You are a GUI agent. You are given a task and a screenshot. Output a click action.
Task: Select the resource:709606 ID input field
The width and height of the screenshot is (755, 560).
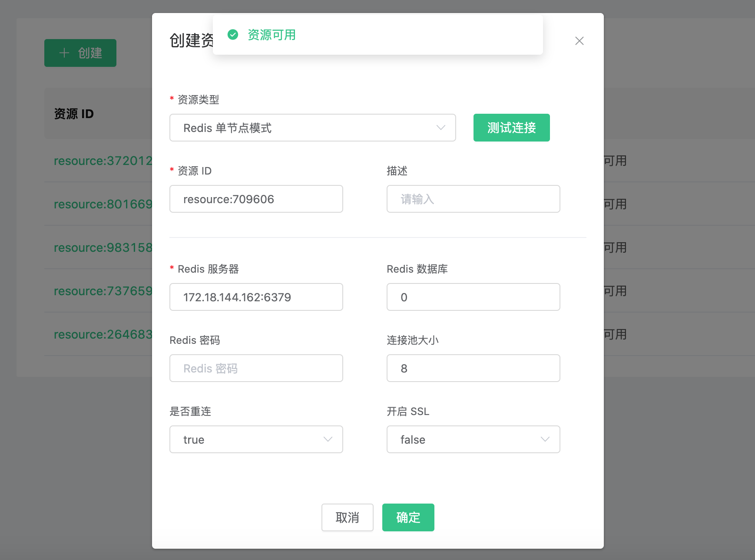click(x=256, y=199)
